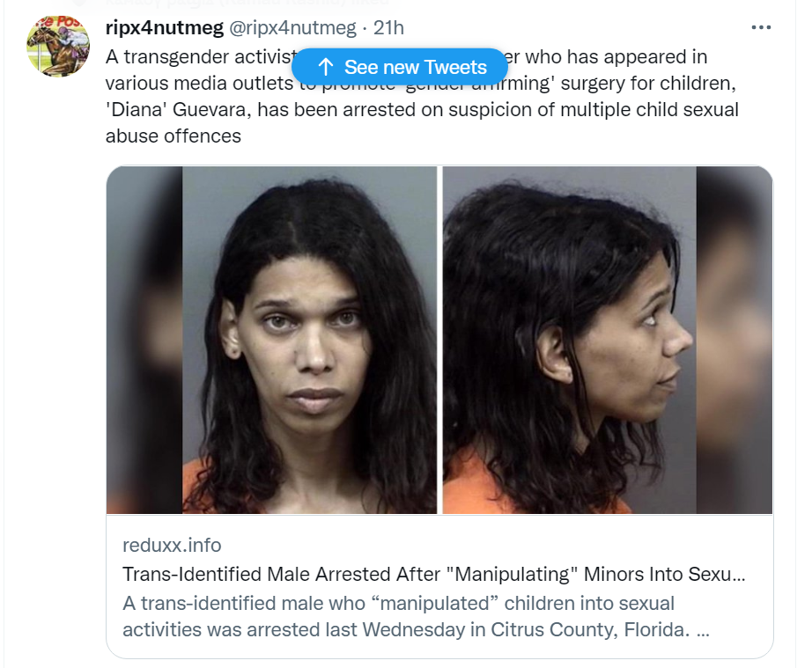Click the blurred left edge of the card image
The height and width of the screenshot is (668, 812).
point(144,340)
